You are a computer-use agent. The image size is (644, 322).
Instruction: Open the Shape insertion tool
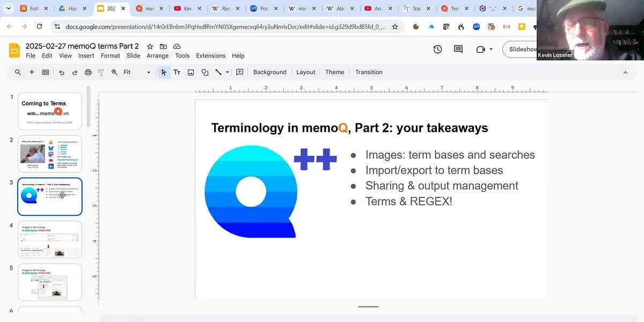pos(204,72)
